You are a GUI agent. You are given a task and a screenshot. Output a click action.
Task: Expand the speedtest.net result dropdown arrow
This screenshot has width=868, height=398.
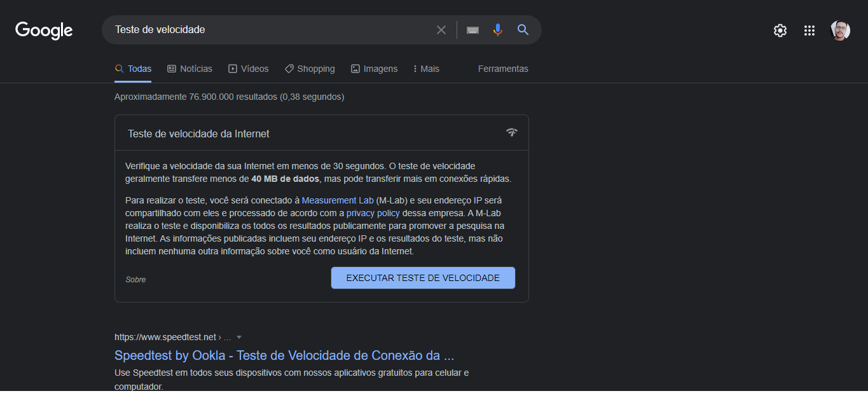[239, 337]
